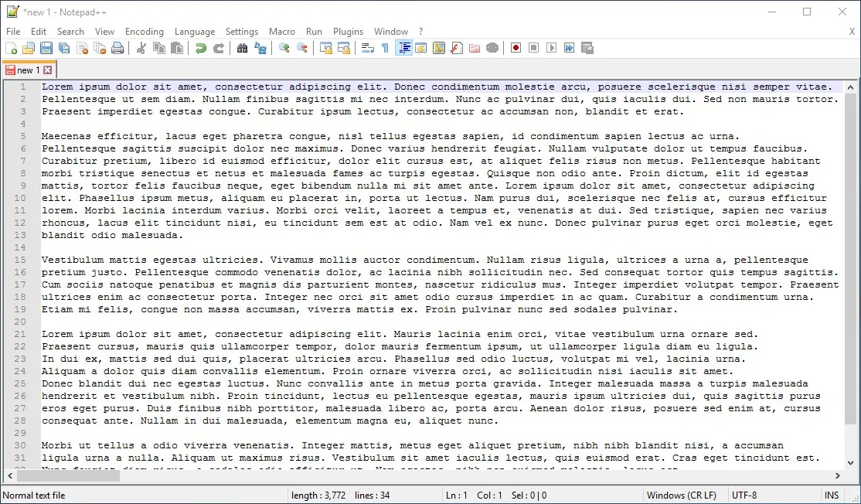Toggle synchronized vertical scrolling

click(x=325, y=49)
